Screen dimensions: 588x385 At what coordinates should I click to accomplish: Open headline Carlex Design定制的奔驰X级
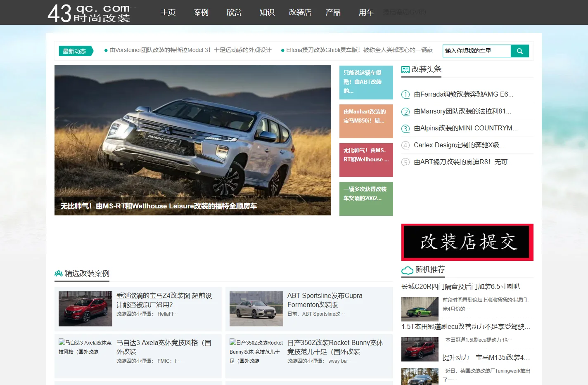point(459,145)
